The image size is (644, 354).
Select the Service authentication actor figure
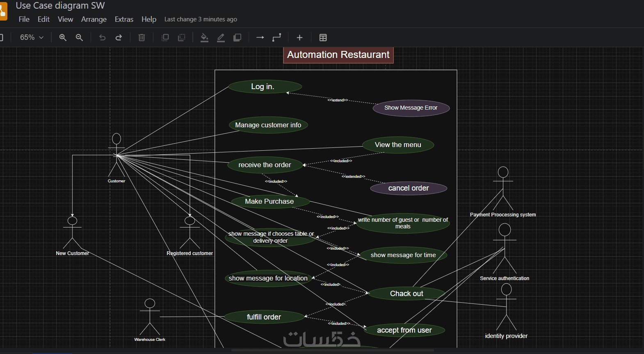pos(505,249)
